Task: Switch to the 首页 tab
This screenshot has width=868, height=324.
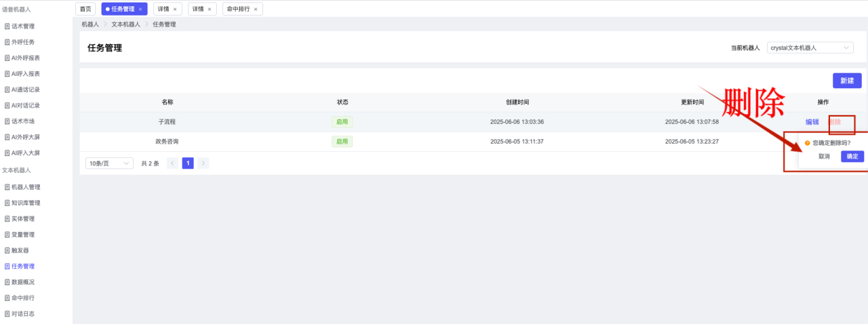Action: pyautogui.click(x=85, y=9)
